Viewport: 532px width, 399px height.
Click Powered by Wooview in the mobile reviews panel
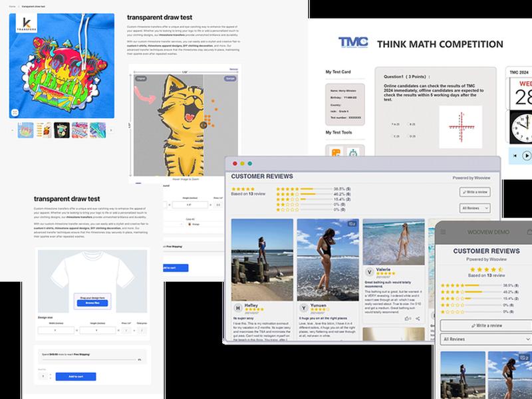[486, 259]
